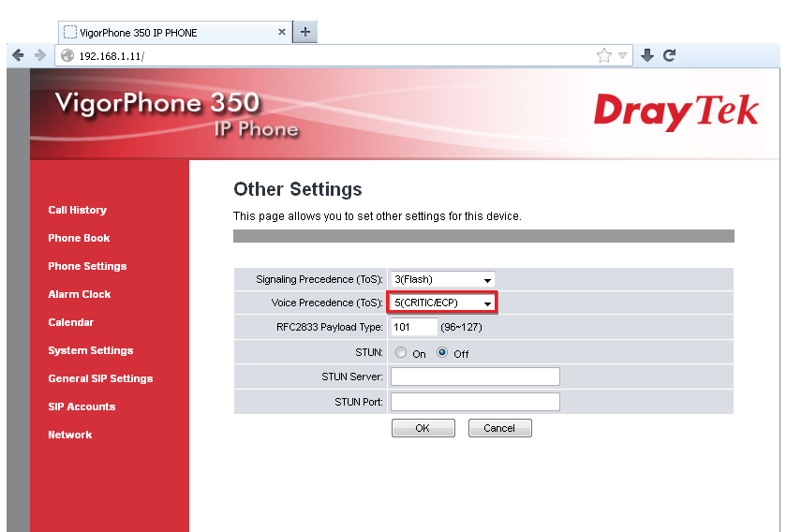This screenshot has height=532, width=787.
Task: Click the DrayTek logo
Action: click(676, 111)
